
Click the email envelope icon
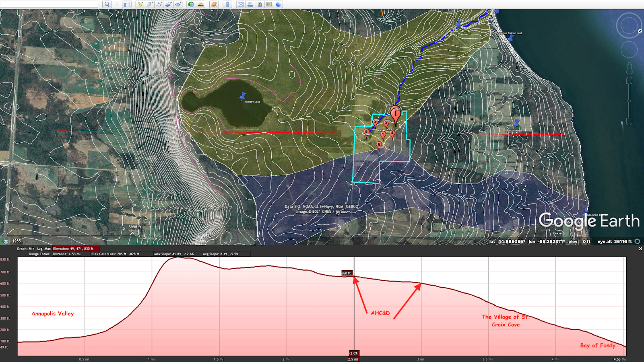point(241,4)
